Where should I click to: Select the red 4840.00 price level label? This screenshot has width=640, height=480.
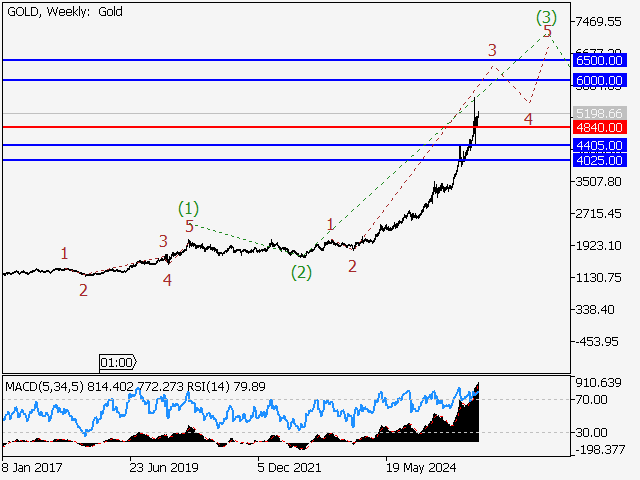tap(599, 128)
